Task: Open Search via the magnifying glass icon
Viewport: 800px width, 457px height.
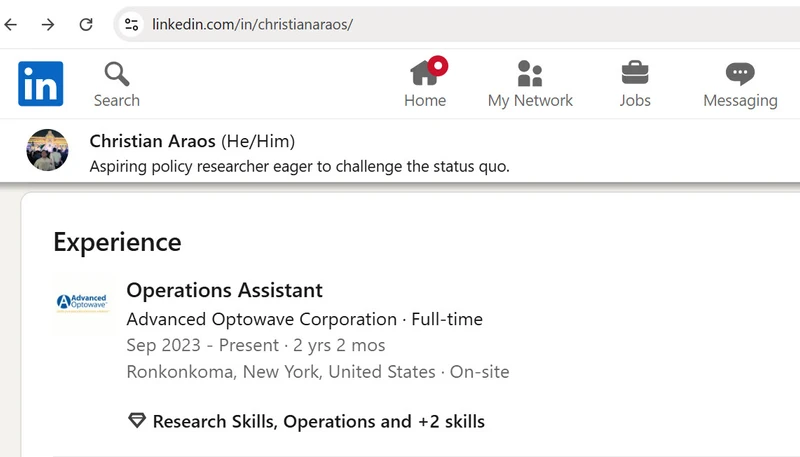Action: (x=117, y=73)
